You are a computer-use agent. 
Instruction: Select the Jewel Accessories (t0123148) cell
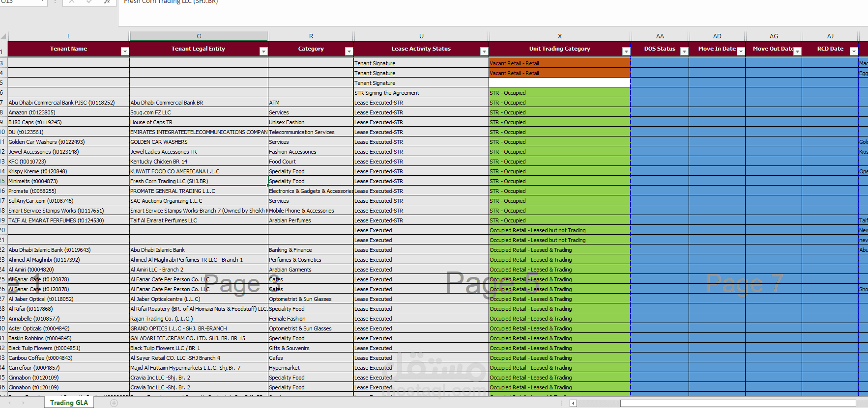(x=69, y=152)
